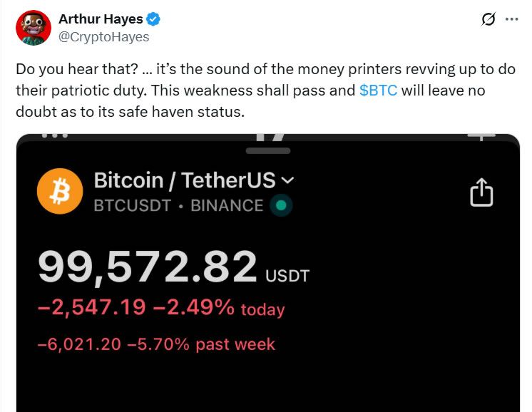Grab the sheet drag handle bar
This screenshot has height=412, width=532.
pyautogui.click(x=267, y=150)
